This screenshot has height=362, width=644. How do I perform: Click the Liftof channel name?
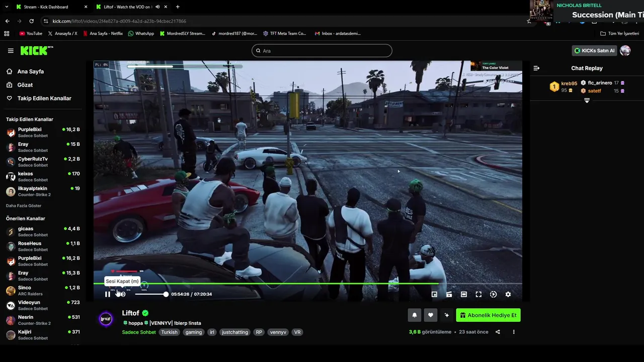(x=131, y=313)
